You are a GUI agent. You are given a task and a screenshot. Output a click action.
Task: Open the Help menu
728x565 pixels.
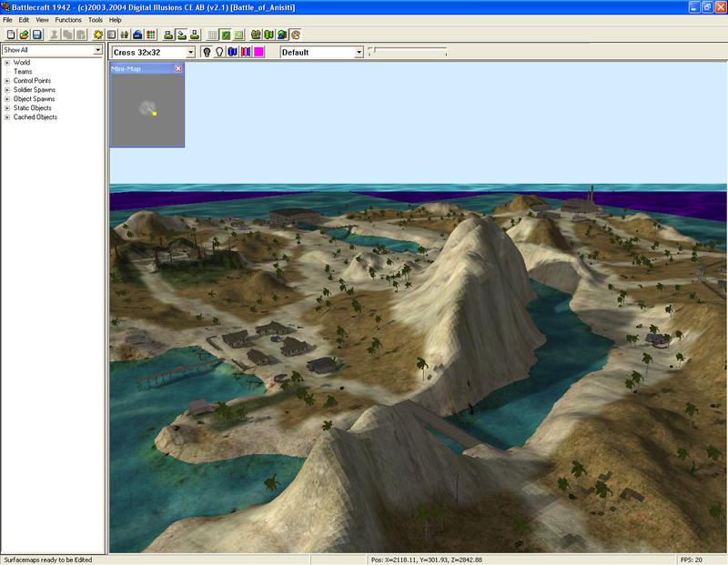click(116, 20)
